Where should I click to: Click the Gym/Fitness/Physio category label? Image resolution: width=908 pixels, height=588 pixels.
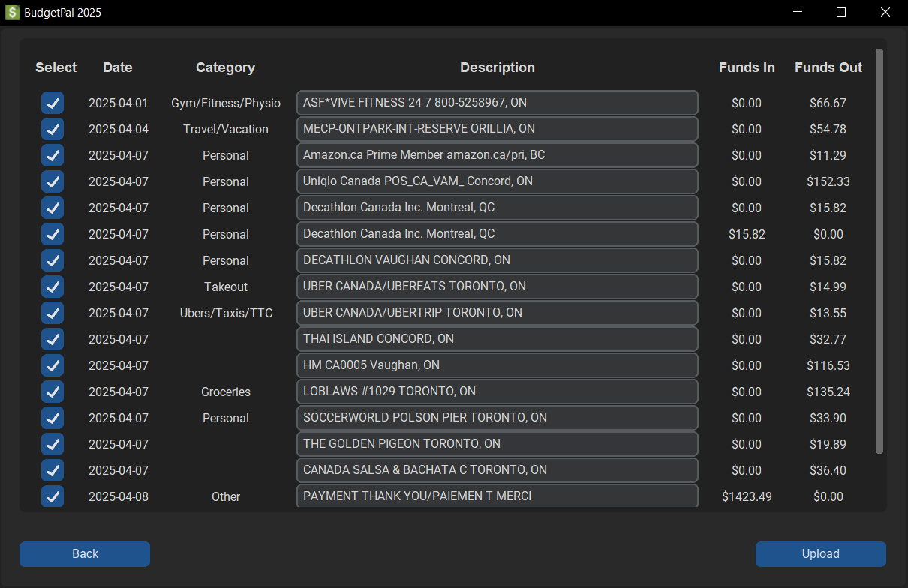coord(226,103)
